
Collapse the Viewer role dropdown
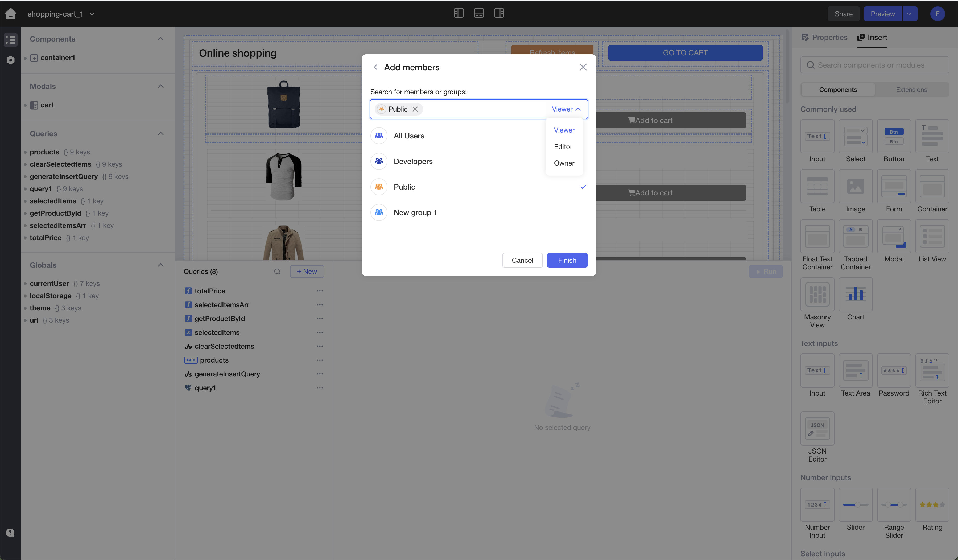click(x=566, y=109)
